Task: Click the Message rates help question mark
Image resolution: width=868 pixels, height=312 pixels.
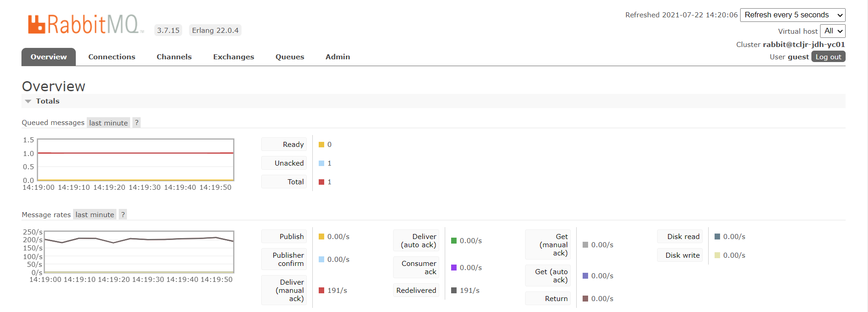Action: [x=122, y=215]
